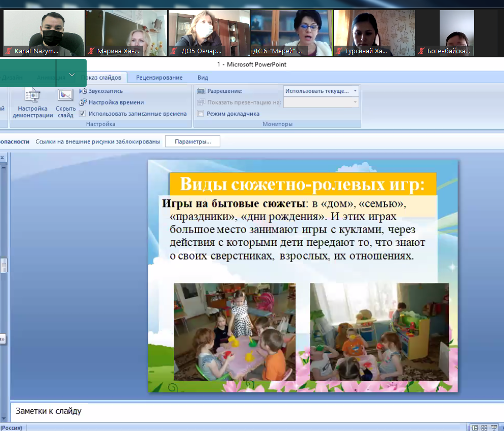504x431 pixels.
Task: Select Марина Хав participant video
Action: tap(126, 33)
